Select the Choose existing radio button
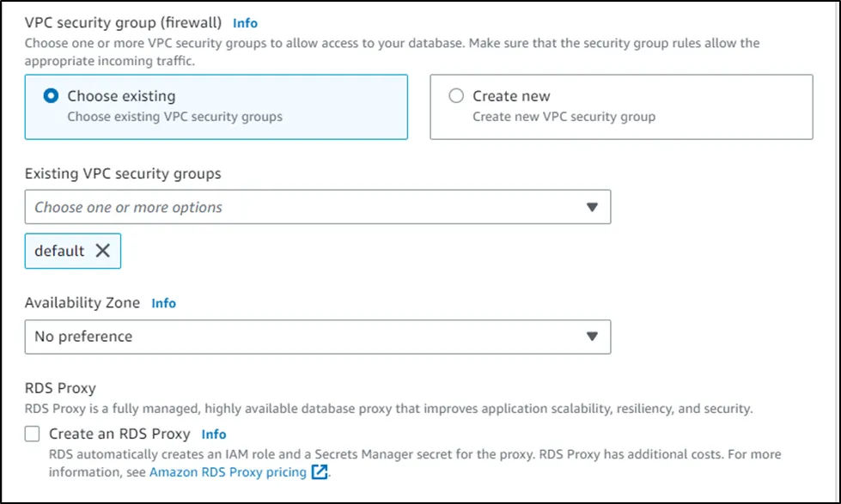Viewport: 841px width, 504px height. point(51,96)
